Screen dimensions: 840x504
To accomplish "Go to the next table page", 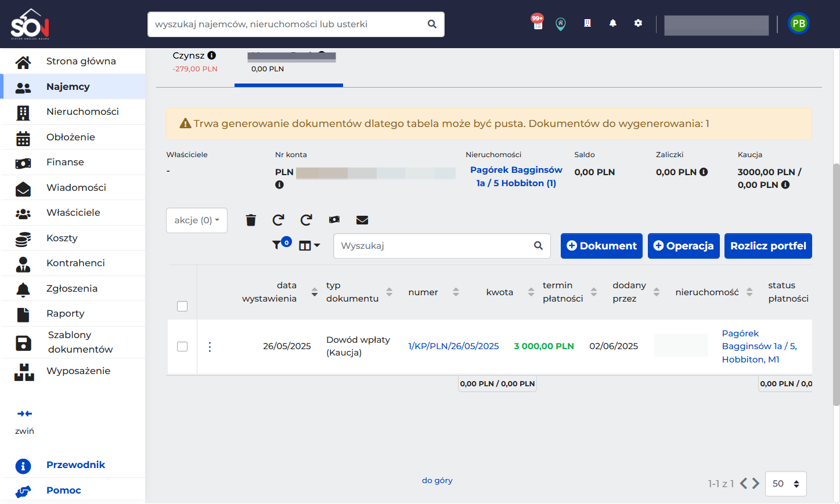I will coord(756,484).
